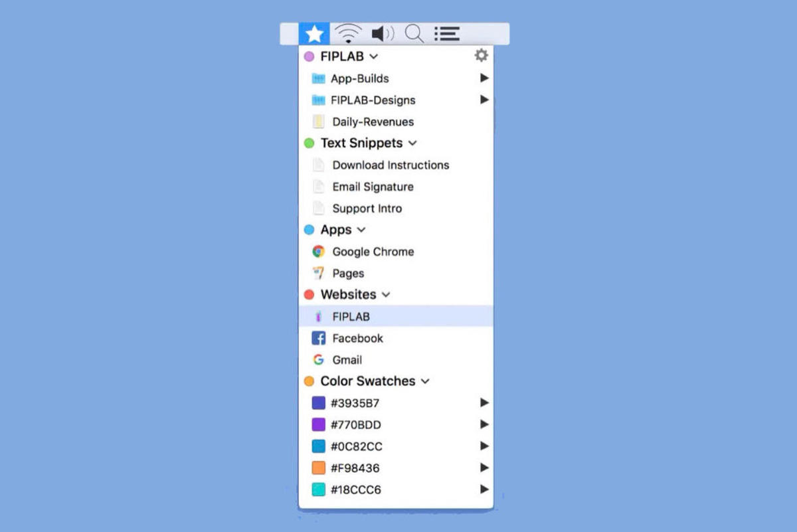Collapse the Text Snippets section
Image resolution: width=797 pixels, height=532 pixels.
tap(412, 143)
